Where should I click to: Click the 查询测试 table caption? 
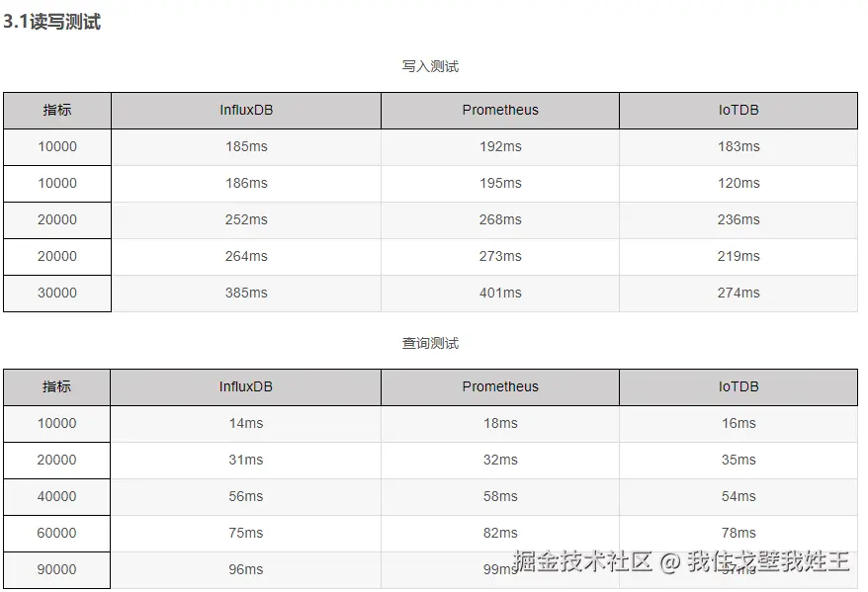[430, 343]
